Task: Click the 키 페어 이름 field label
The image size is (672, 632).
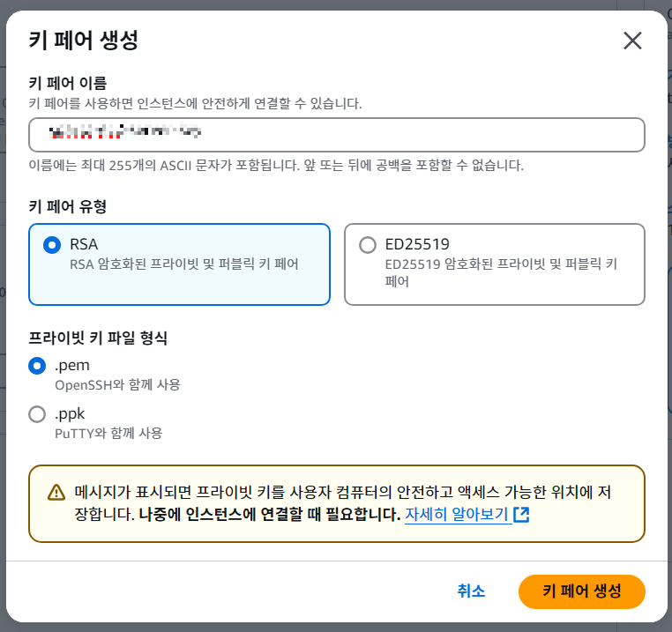Action: pos(67,83)
